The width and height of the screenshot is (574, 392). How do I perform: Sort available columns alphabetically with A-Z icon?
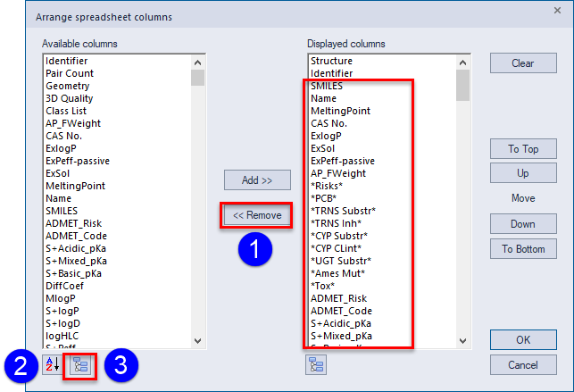[x=53, y=365]
